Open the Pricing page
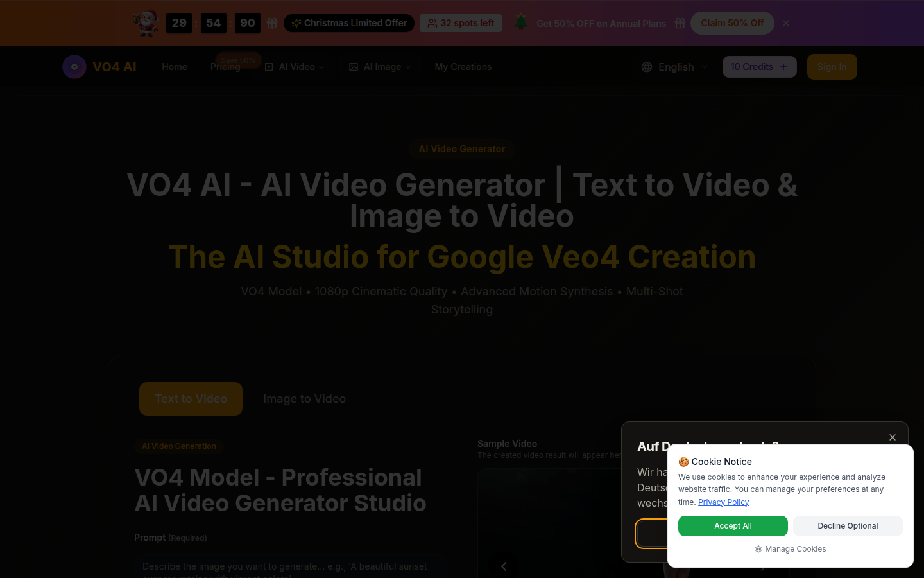The width and height of the screenshot is (924, 578). 225,67
